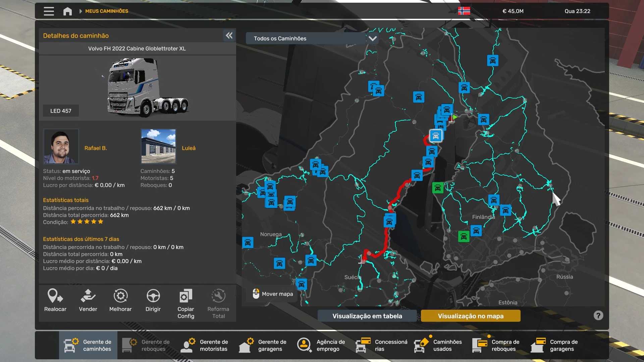Image resolution: width=644 pixels, height=362 pixels.
Task: Click driver Rafael B. name link
Action: 96,148
